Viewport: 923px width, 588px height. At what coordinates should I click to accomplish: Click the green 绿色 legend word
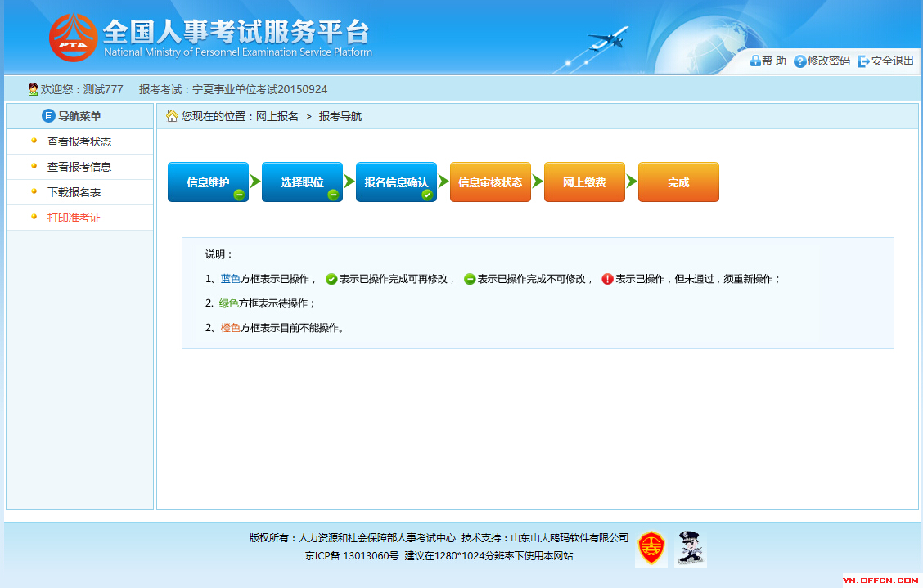(x=228, y=303)
